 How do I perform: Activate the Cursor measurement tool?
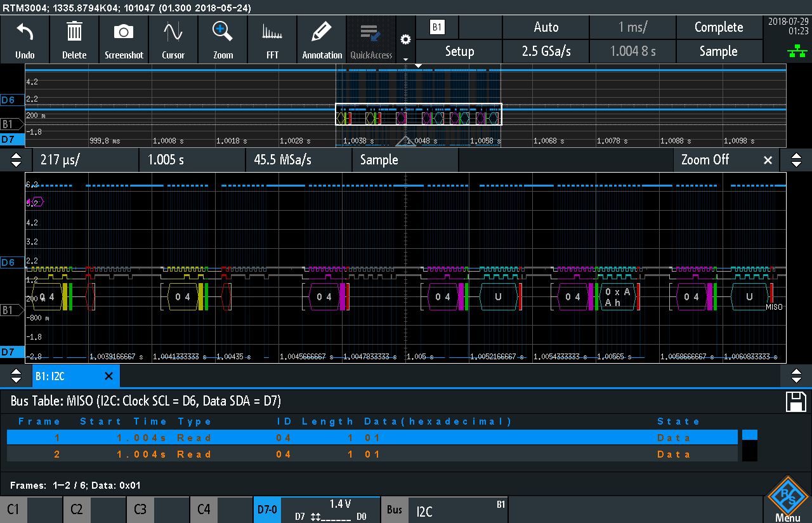point(173,39)
